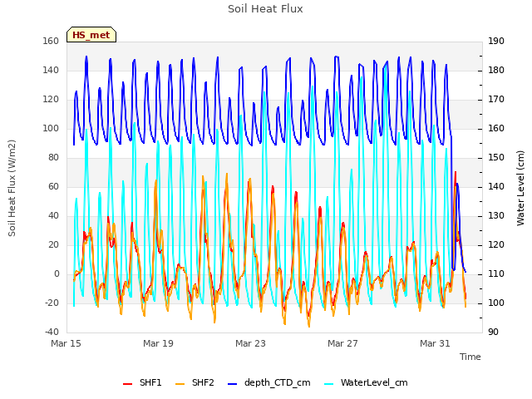Viewport: 532px width, 399px height.
Task: Click the Mar 19 x-axis tick label
Action: (158, 343)
